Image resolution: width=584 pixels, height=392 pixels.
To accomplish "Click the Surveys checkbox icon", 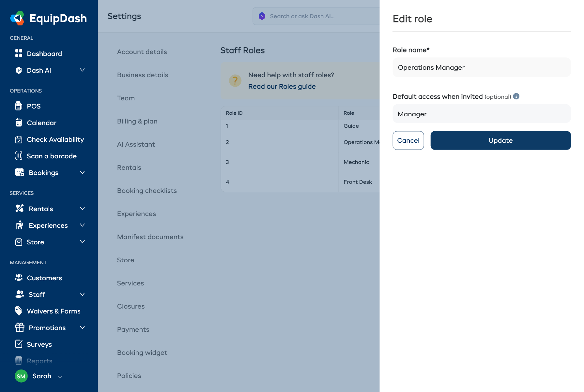I will tap(19, 344).
